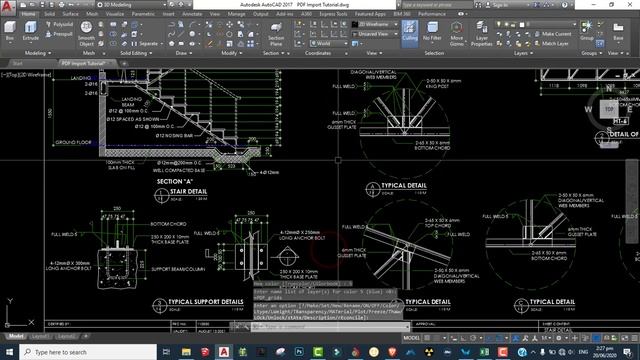
Task: Expand the Modeling panel
Action: click(x=38, y=53)
